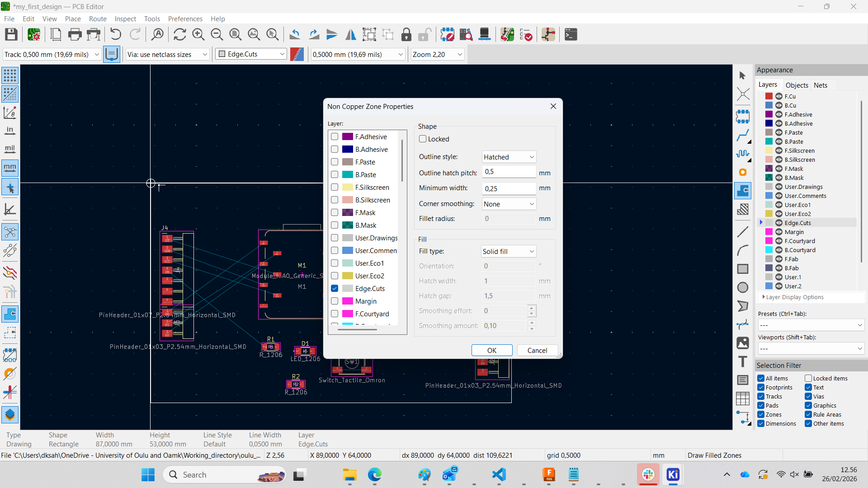The image size is (868, 488).
Task: Check the F.Silkscreen layer checkbox
Action: coord(335,187)
